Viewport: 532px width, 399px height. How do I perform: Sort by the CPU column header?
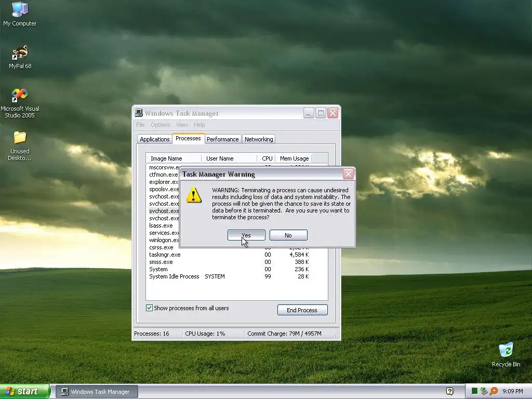(267, 158)
